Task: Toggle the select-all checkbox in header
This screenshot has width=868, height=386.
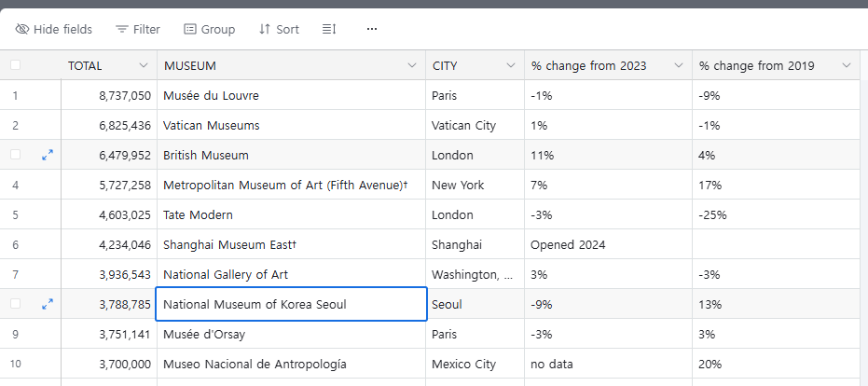Action: [15, 65]
